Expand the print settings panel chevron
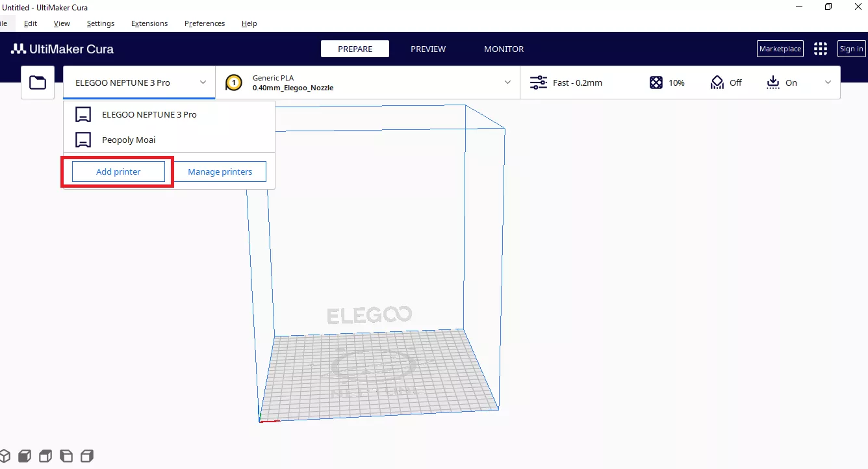This screenshot has width=868, height=469. coord(828,82)
